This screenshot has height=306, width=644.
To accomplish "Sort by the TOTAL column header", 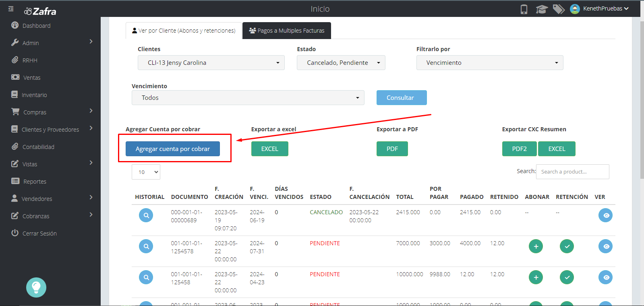I will [x=405, y=197].
